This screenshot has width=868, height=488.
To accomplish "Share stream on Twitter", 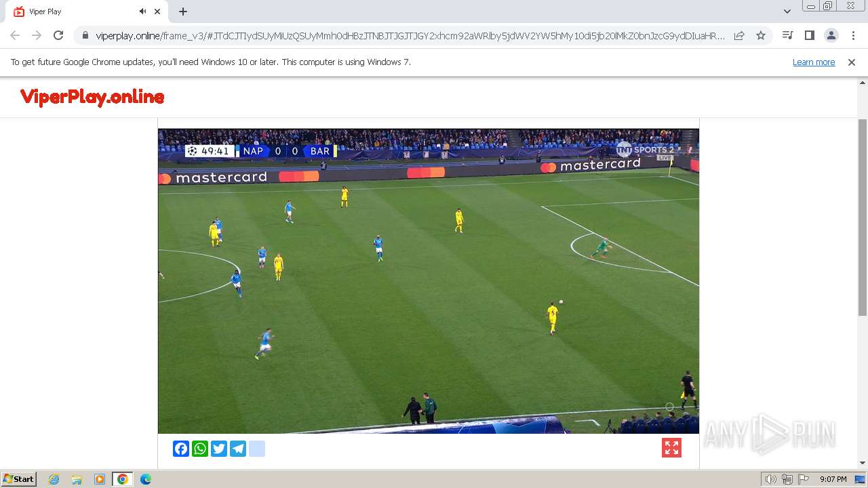I will coord(219,449).
